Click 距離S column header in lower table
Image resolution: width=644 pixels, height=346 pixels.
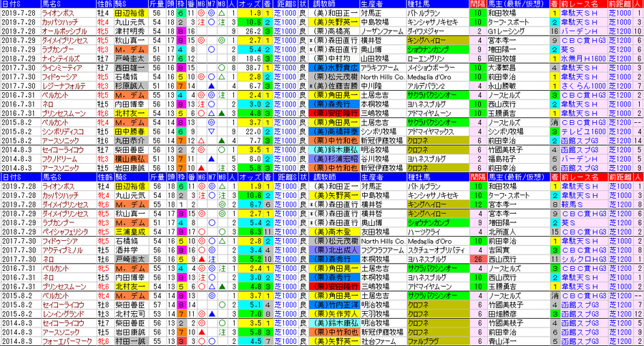click(x=286, y=177)
